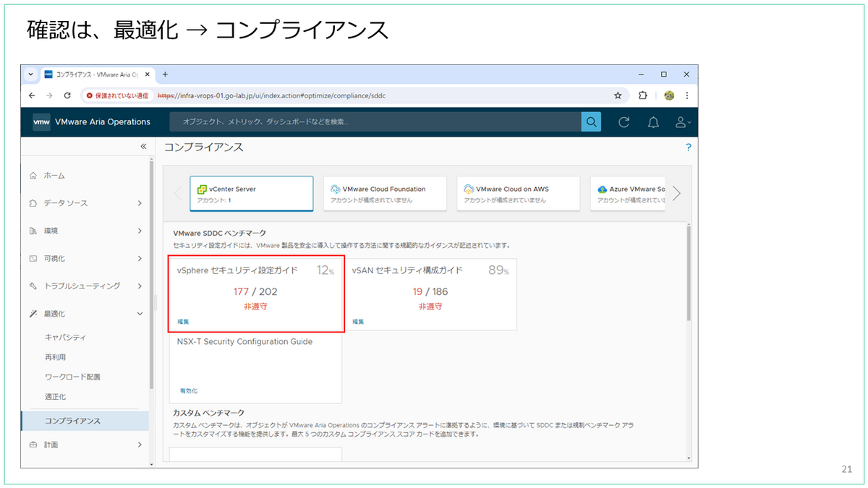Screen dimensions: 868x488
Task: Open a new browser tab with the plus button
Action: click(x=165, y=74)
